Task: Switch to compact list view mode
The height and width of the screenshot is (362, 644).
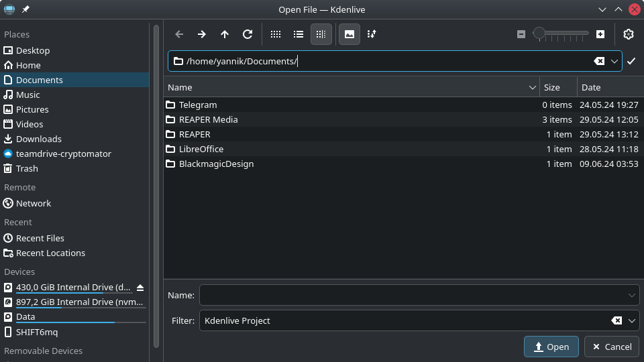Action: 299,34
